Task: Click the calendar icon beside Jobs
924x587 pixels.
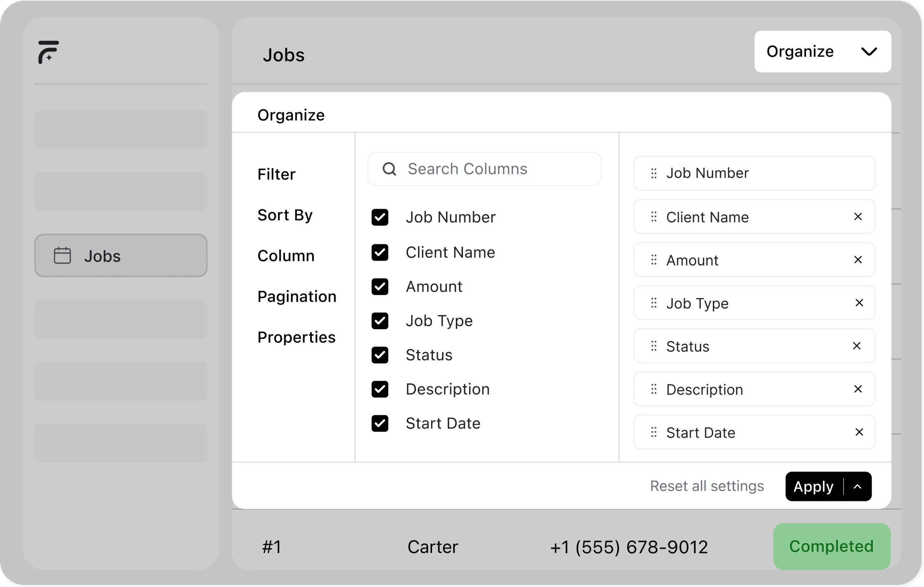Action: tap(62, 256)
